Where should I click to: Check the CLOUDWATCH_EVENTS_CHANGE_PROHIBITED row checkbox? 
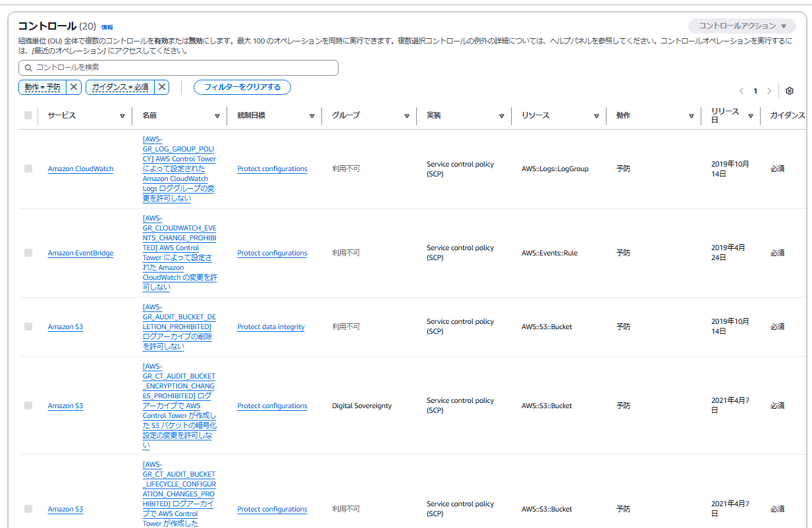[28, 253]
